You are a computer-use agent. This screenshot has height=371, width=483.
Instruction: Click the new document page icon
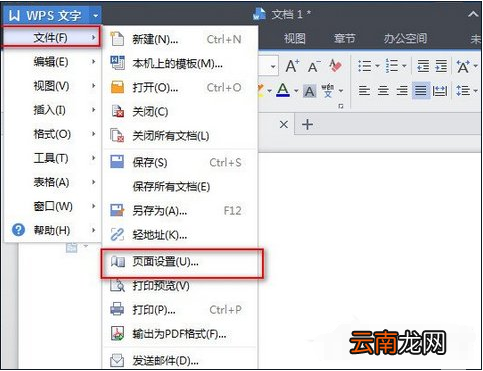click(117, 39)
